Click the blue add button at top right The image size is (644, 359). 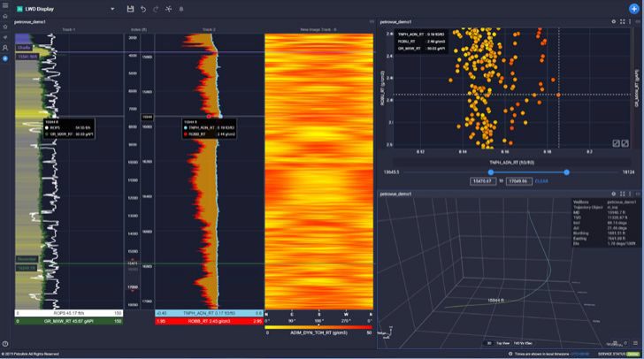633,8
